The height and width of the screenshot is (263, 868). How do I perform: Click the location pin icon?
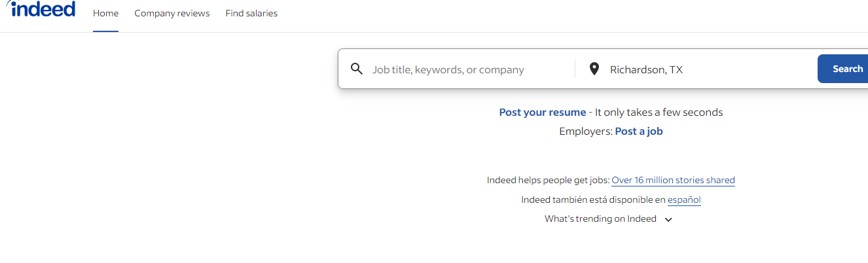[x=594, y=69]
